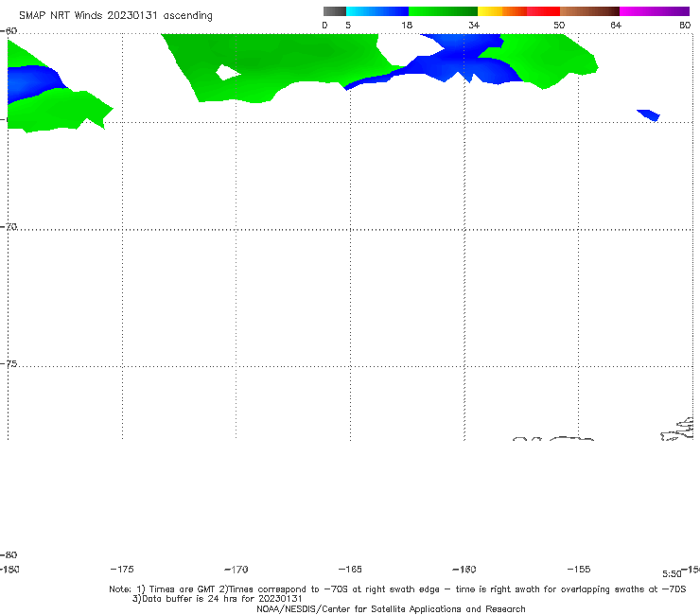Click the white hole inside the large green wind area
700x615 pixels.
tap(227, 73)
